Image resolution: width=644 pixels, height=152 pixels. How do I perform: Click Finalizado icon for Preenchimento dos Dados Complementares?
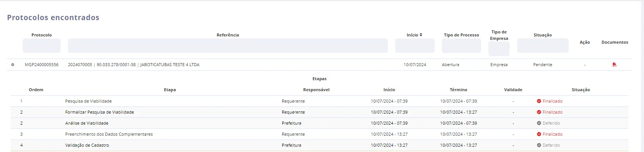click(539, 134)
